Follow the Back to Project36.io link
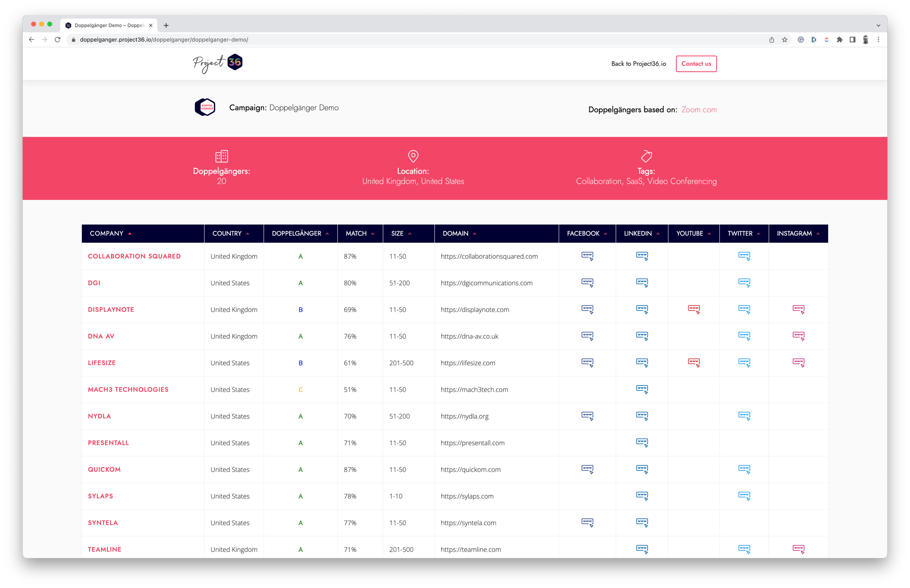This screenshot has height=588, width=910. tap(638, 64)
